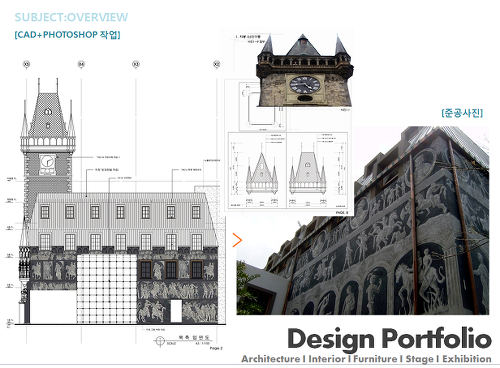Viewport: 500px width, 368px height.
Task: Click the X4 grid bubble marker
Action: (x=81, y=64)
